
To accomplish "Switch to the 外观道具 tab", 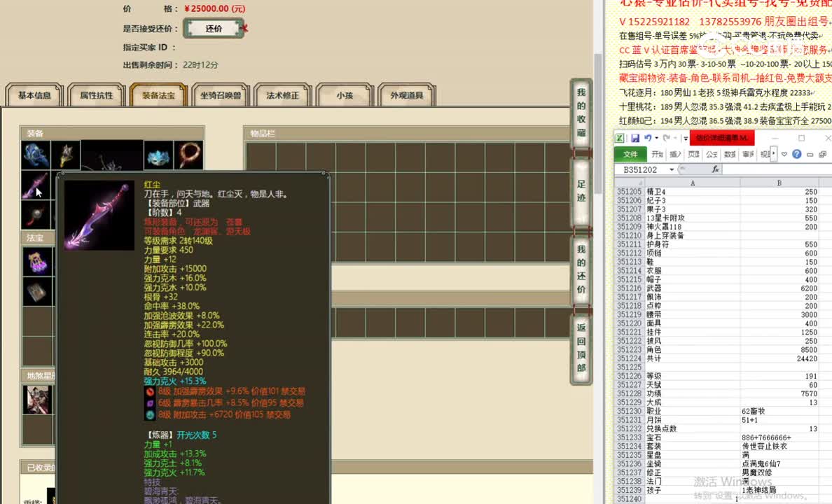I will pos(408,96).
